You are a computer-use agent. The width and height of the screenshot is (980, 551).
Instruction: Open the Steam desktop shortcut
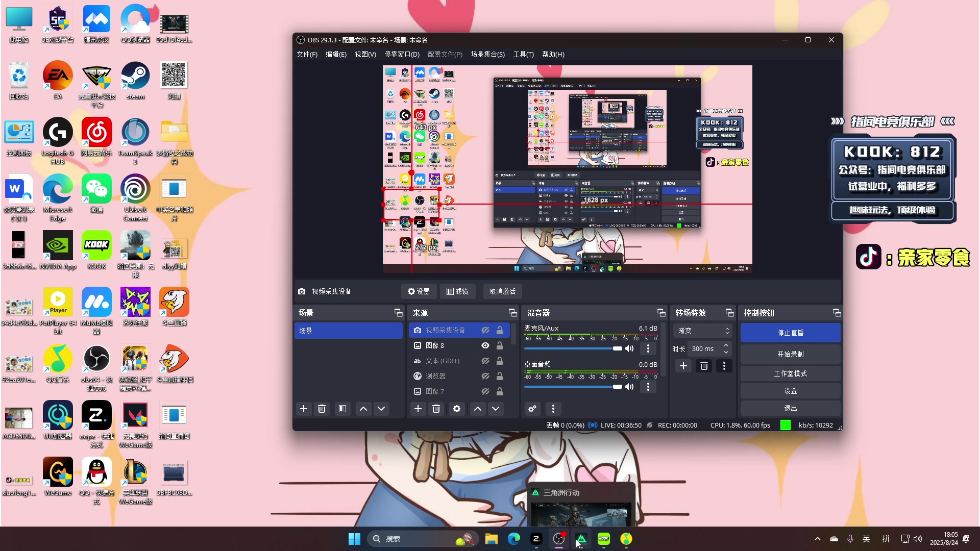(135, 80)
